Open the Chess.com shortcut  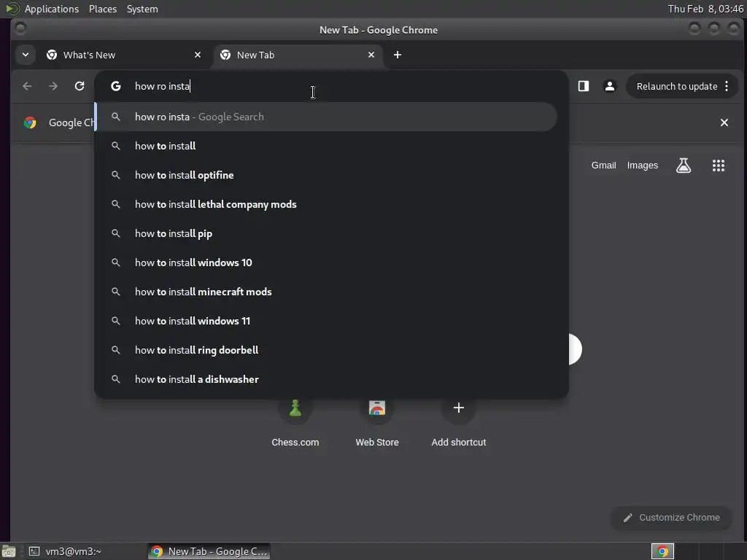(295, 423)
